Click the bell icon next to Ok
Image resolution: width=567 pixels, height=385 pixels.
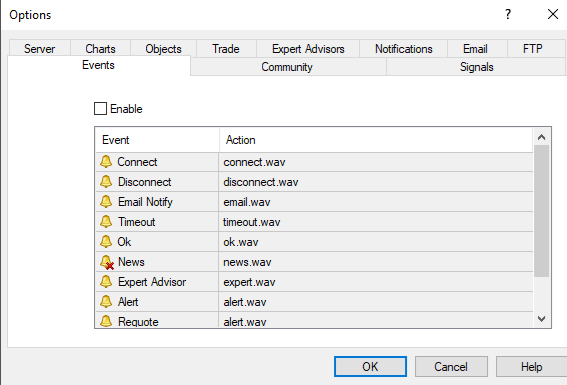click(x=106, y=241)
